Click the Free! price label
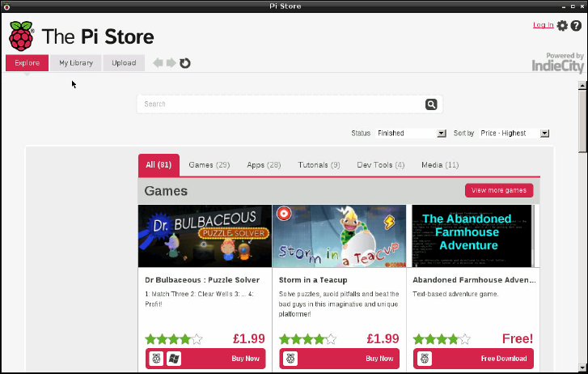 518,338
